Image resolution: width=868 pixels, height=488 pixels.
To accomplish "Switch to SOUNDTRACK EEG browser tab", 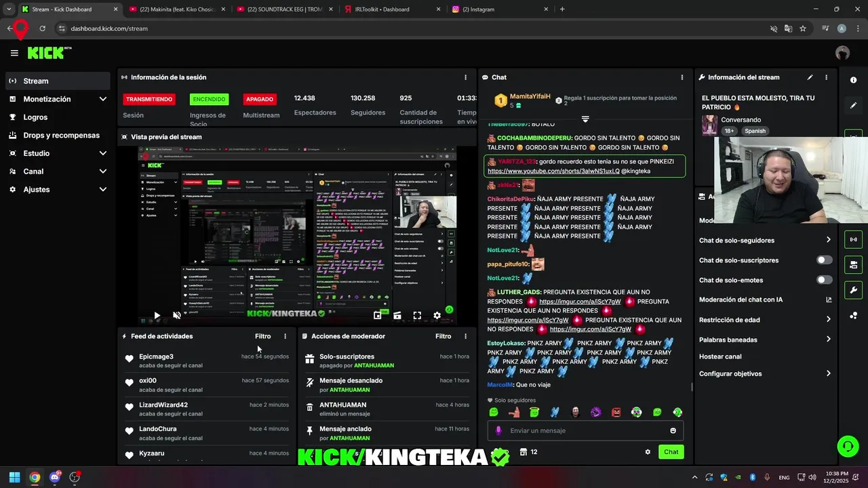I will (x=285, y=9).
